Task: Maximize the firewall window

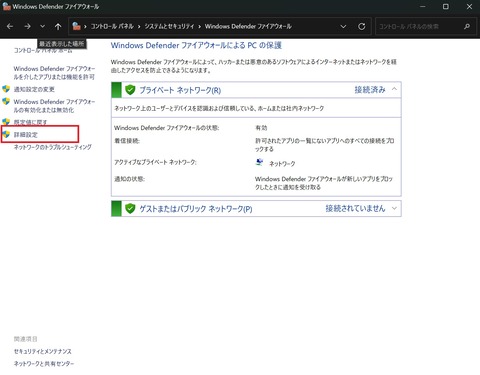Action: click(x=446, y=6)
